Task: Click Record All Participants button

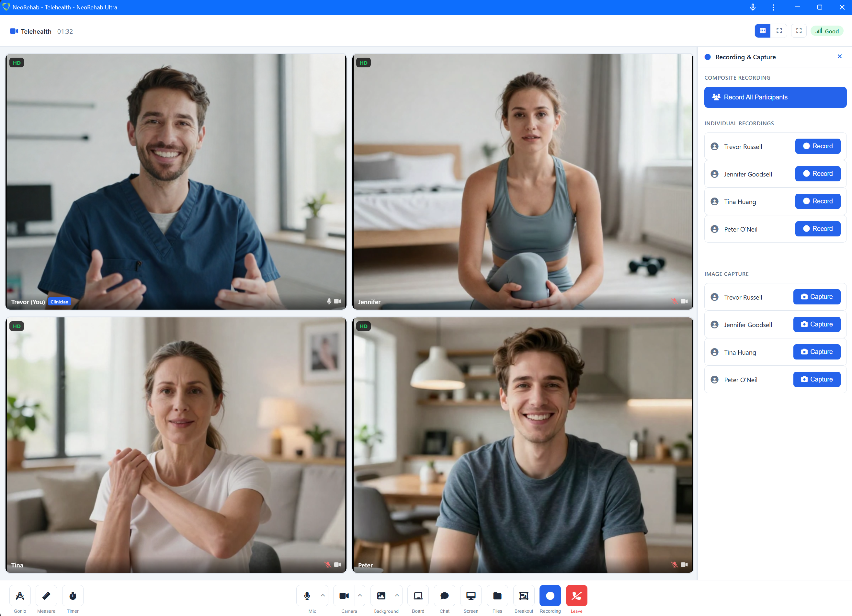Action: 775,97
